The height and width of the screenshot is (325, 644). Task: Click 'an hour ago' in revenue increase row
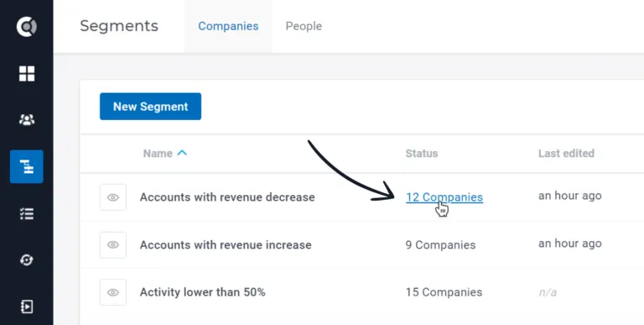pyautogui.click(x=570, y=244)
